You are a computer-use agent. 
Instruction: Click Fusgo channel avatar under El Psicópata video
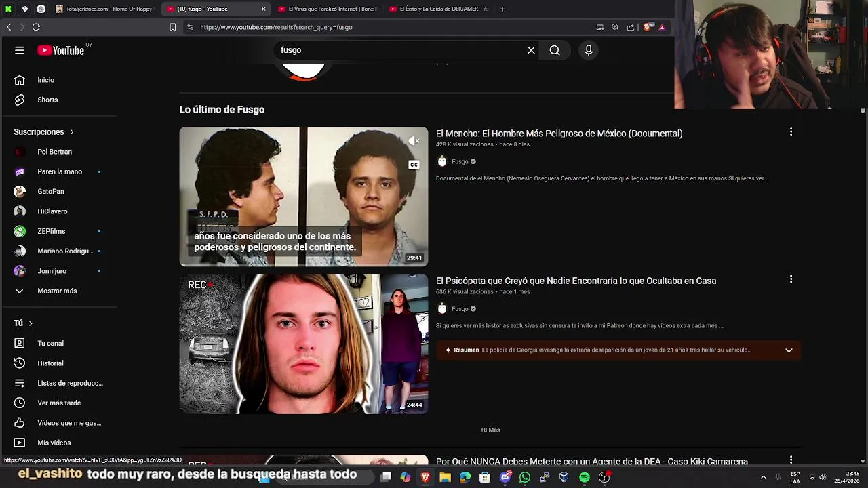[x=442, y=309]
